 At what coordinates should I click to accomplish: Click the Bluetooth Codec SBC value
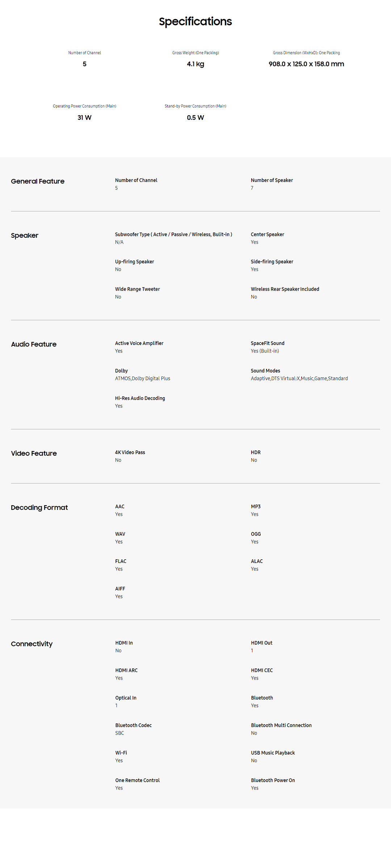[119, 733]
